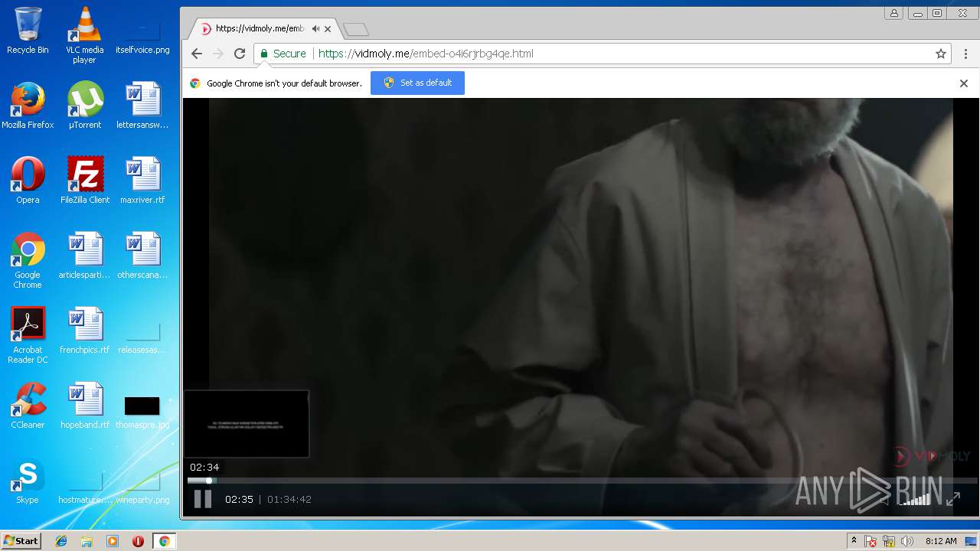This screenshot has height=551, width=980.
Task: Select the wineparty.png file
Action: [x=142, y=488]
